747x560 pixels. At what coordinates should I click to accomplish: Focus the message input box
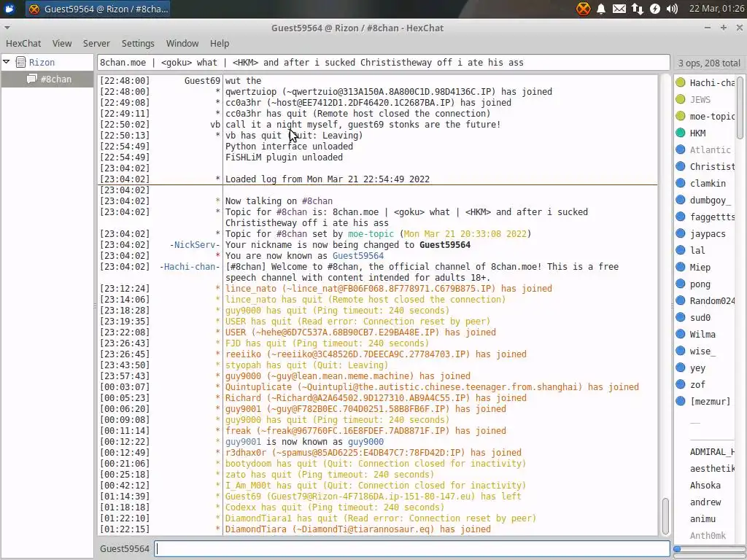[412, 548]
